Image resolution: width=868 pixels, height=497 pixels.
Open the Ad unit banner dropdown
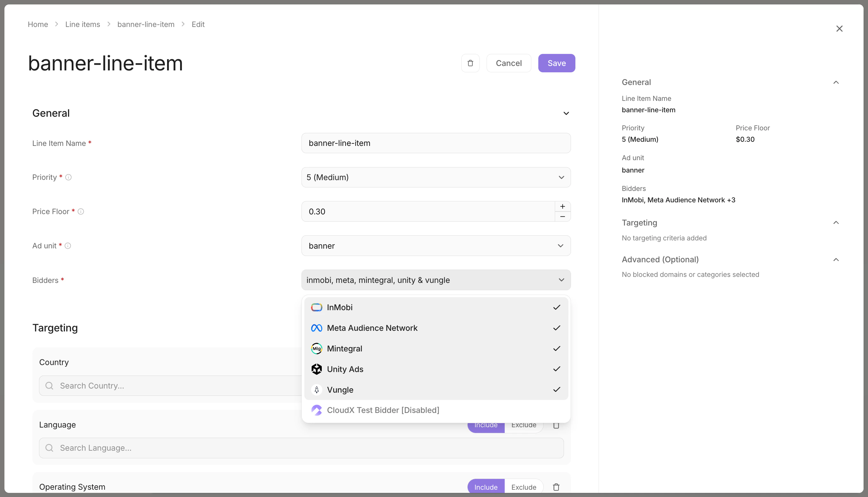coord(436,246)
